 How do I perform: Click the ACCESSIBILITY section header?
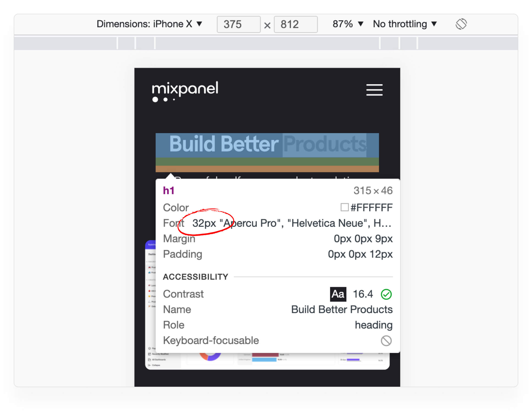[x=195, y=277]
